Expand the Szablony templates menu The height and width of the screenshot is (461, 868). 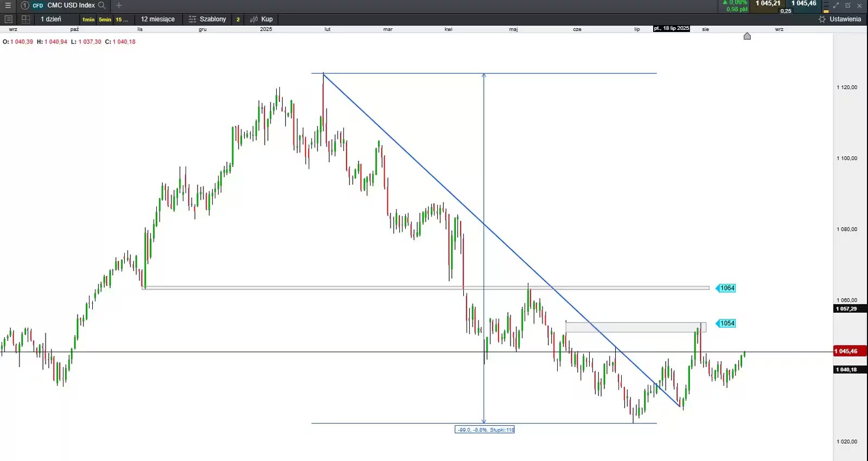[207, 19]
